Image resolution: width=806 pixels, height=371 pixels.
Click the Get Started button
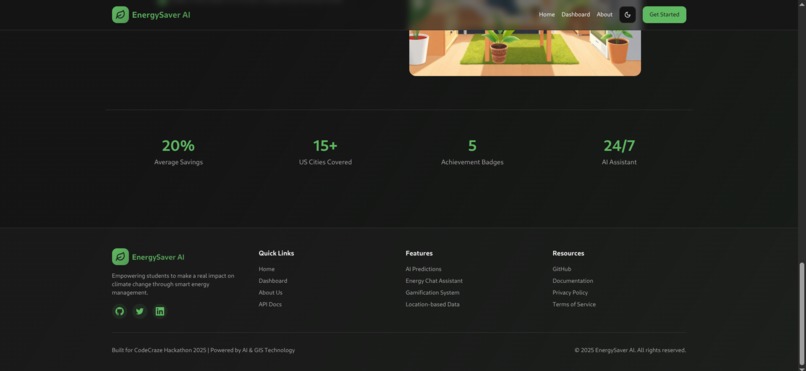pos(664,14)
